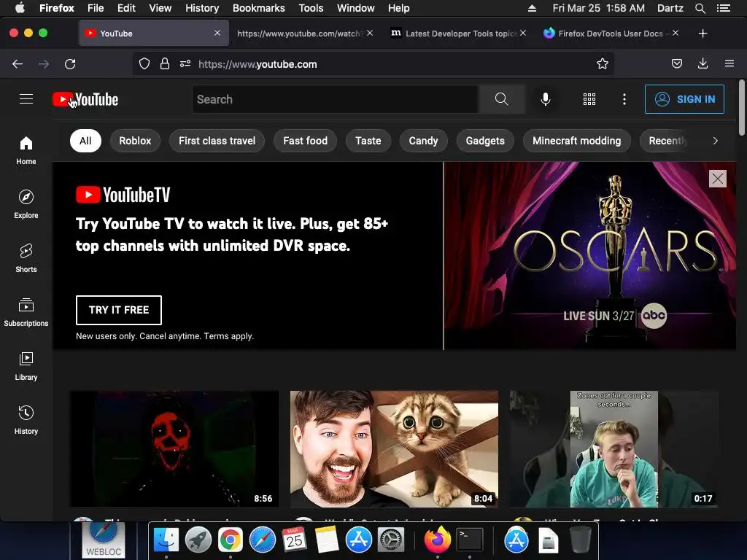Image resolution: width=747 pixels, height=560 pixels.
Task: Select the Candy filter chip
Action: pos(423,141)
